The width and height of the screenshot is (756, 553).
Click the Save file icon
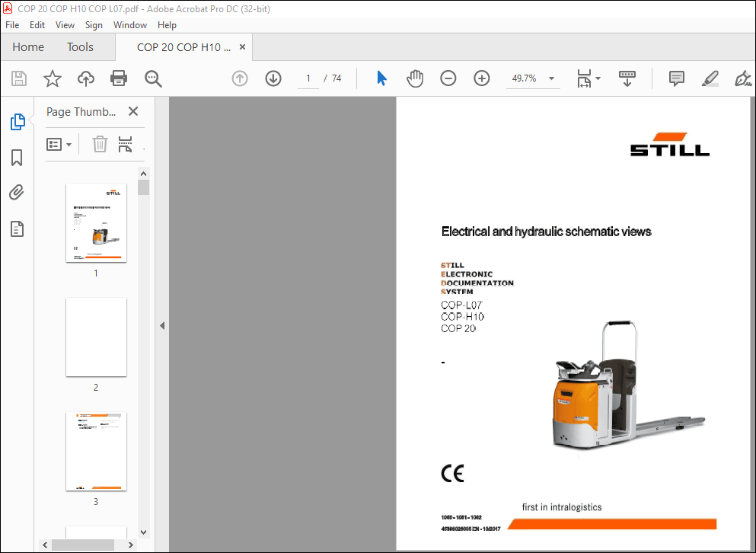coord(18,78)
